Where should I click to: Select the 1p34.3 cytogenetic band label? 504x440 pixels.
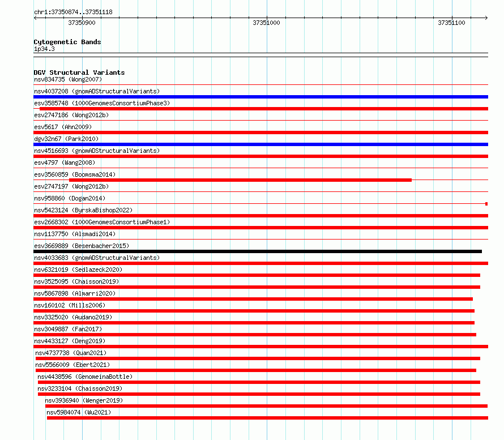44,49
